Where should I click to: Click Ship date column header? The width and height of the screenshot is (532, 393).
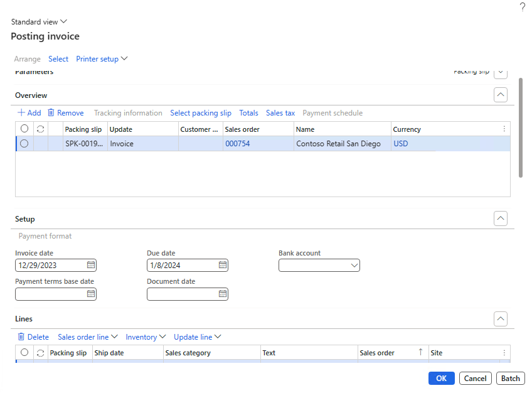(127, 353)
